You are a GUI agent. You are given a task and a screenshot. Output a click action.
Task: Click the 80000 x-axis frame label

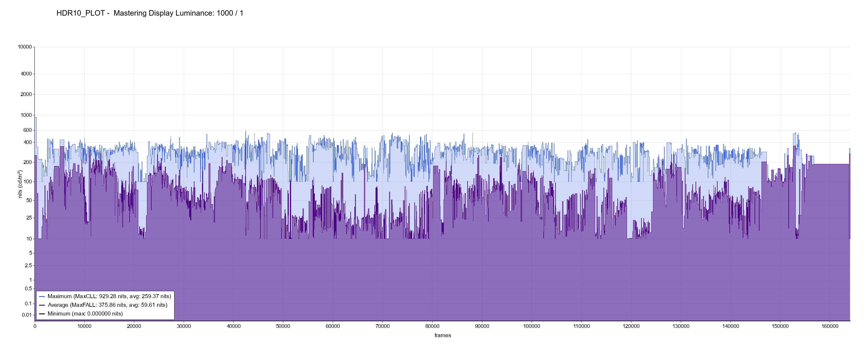(432, 326)
